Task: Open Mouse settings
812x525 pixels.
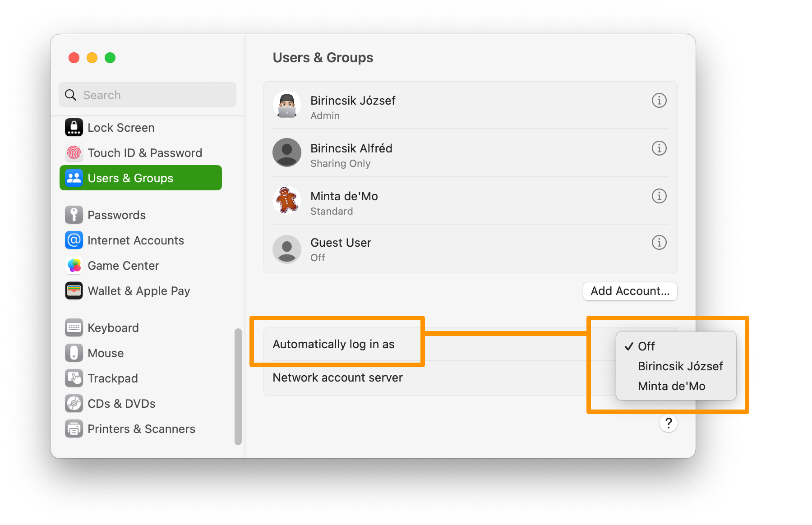Action: point(141,353)
